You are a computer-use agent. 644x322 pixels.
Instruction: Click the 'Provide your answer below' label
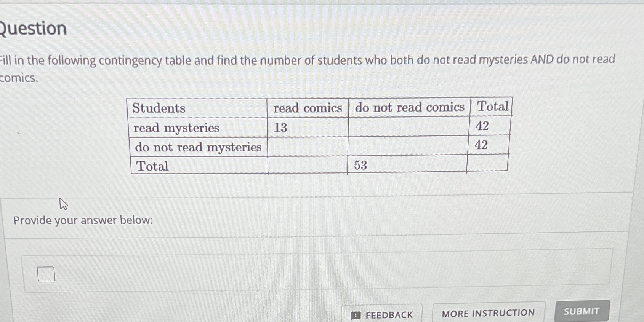83,220
